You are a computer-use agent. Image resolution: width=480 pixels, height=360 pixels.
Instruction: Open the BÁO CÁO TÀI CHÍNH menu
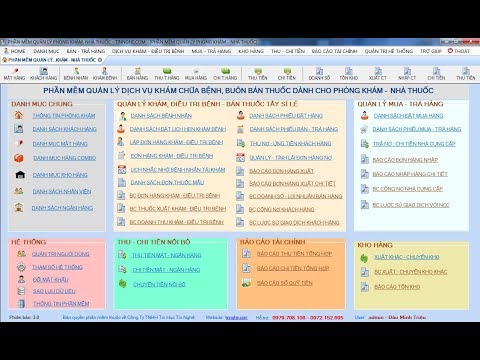pyautogui.click(x=334, y=51)
